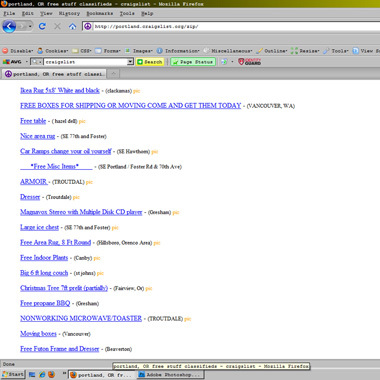Open the Free table listing
The width and height of the screenshot is (380, 380).
click(x=33, y=121)
